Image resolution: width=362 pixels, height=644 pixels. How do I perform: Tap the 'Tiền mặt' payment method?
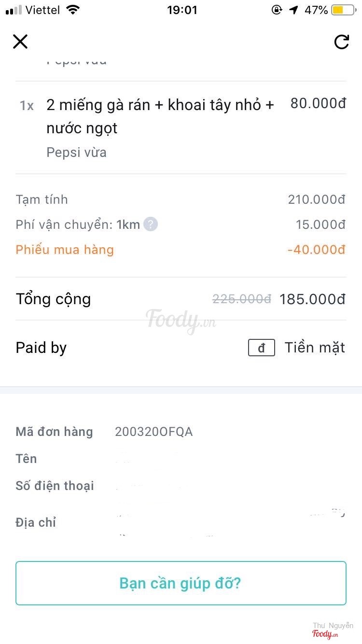pos(315,348)
